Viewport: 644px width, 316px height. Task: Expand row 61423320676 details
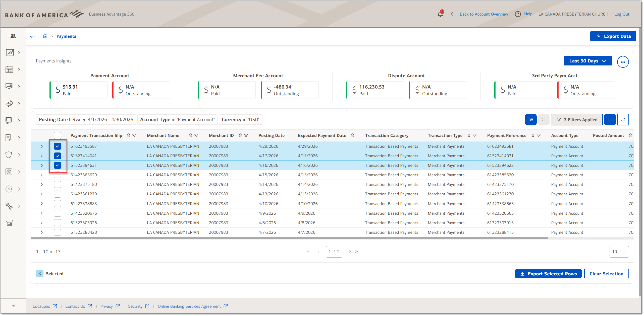pos(42,213)
